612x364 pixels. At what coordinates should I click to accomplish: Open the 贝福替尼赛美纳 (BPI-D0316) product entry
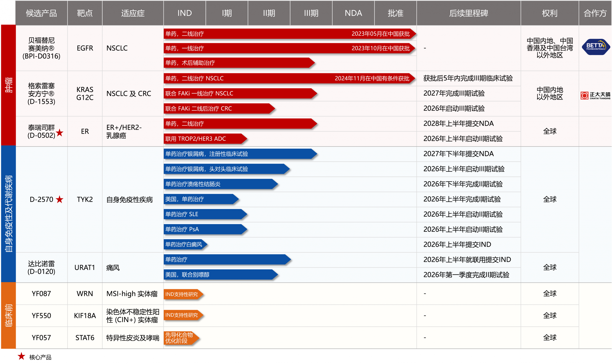[x=41, y=48]
